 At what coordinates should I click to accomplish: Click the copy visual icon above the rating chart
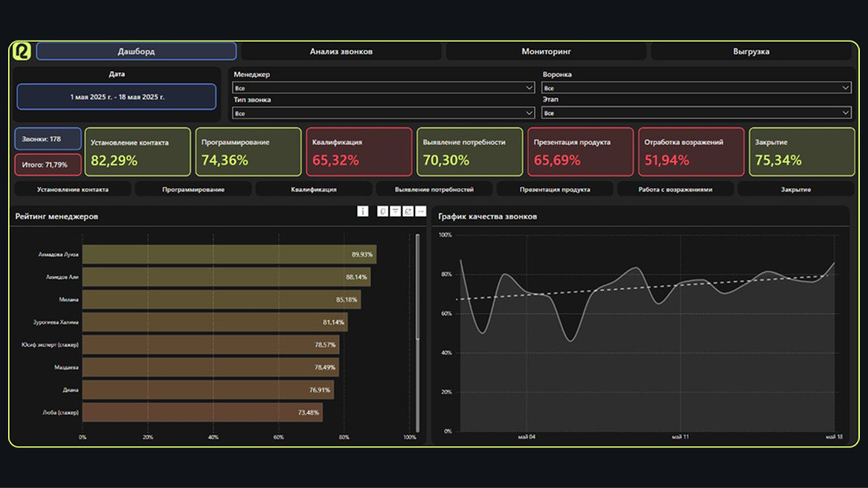tap(383, 212)
